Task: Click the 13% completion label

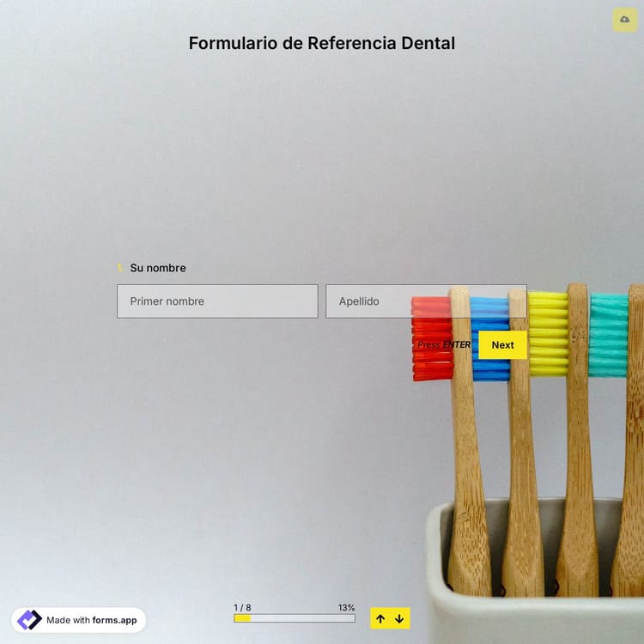Action: [346, 607]
